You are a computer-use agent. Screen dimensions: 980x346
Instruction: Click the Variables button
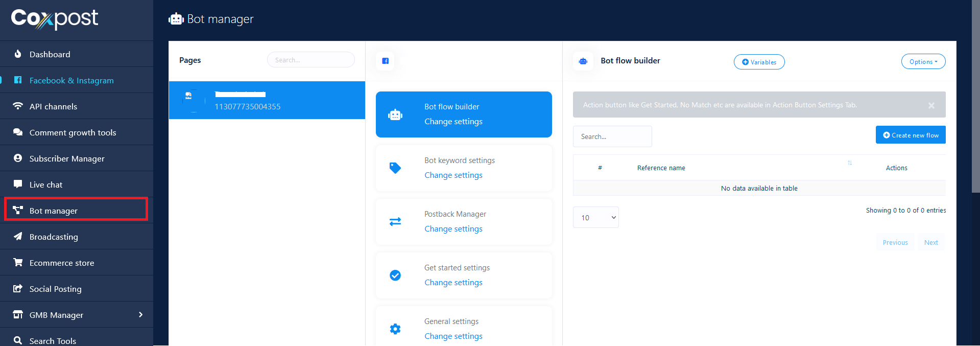tap(759, 62)
